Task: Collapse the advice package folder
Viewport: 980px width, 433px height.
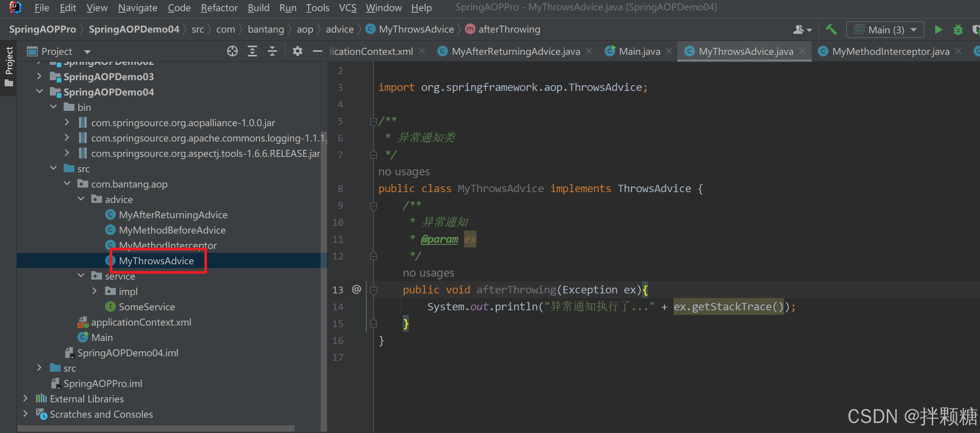Action: click(x=81, y=199)
